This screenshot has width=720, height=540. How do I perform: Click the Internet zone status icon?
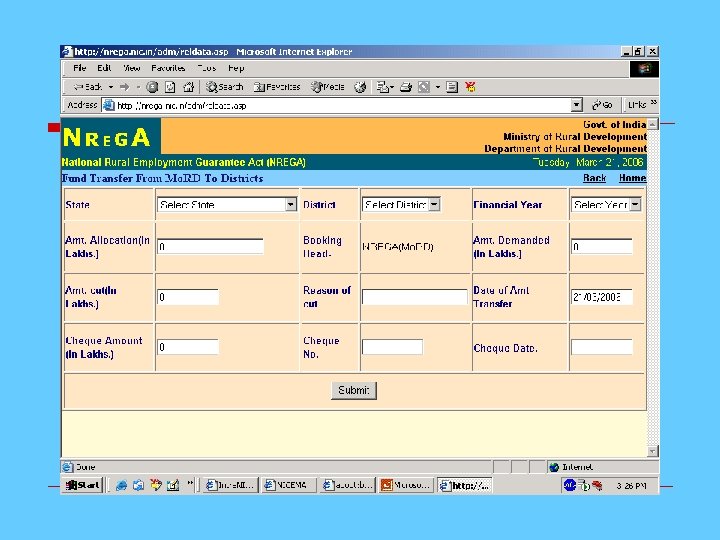(554, 467)
